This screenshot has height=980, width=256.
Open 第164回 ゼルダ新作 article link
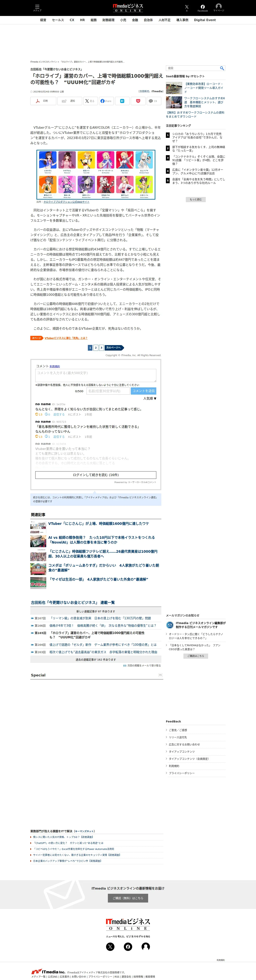(x=103, y=644)
